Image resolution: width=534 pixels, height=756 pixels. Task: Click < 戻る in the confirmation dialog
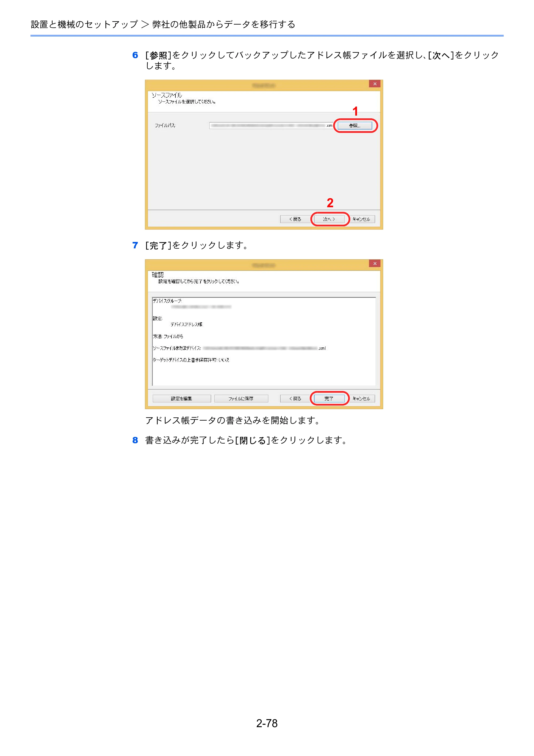pos(295,398)
